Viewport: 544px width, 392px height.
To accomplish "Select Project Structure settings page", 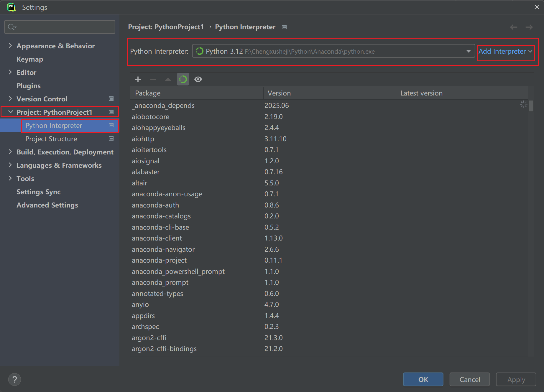I will click(x=51, y=139).
